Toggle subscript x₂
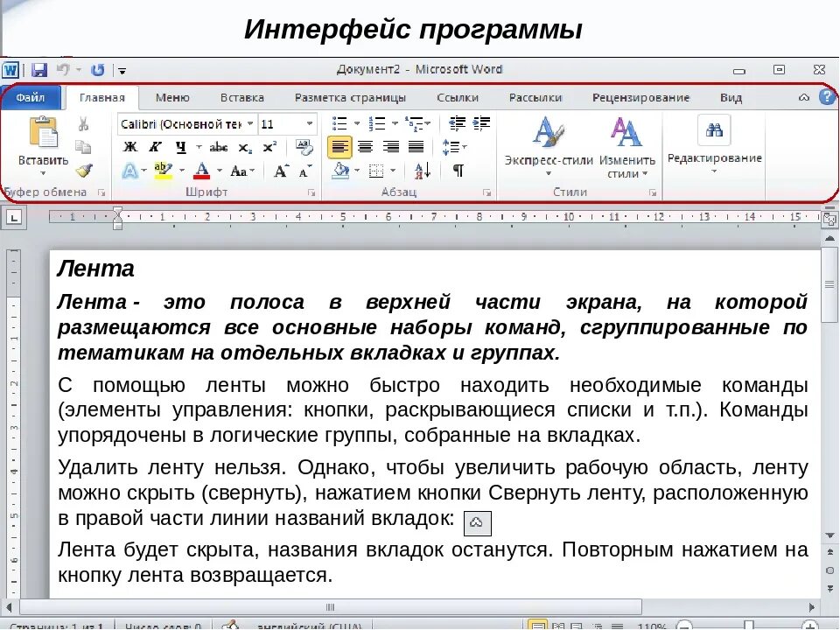 (245, 147)
